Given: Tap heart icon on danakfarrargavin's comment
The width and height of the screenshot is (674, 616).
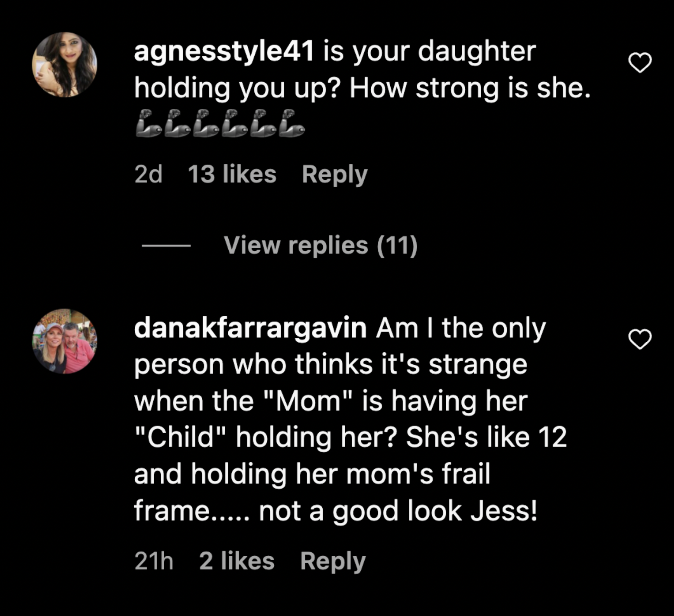Looking at the screenshot, I should coord(640,339).
